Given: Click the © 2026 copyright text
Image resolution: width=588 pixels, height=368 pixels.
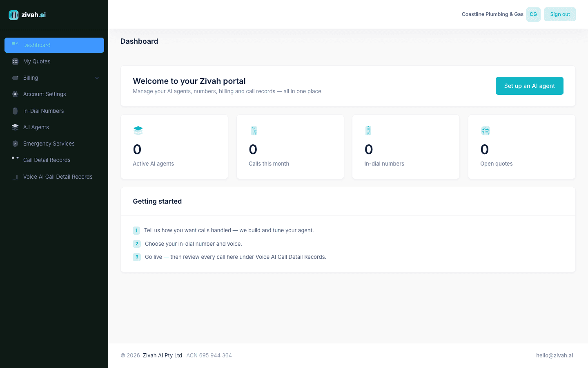Looking at the screenshot, I should pos(130,355).
